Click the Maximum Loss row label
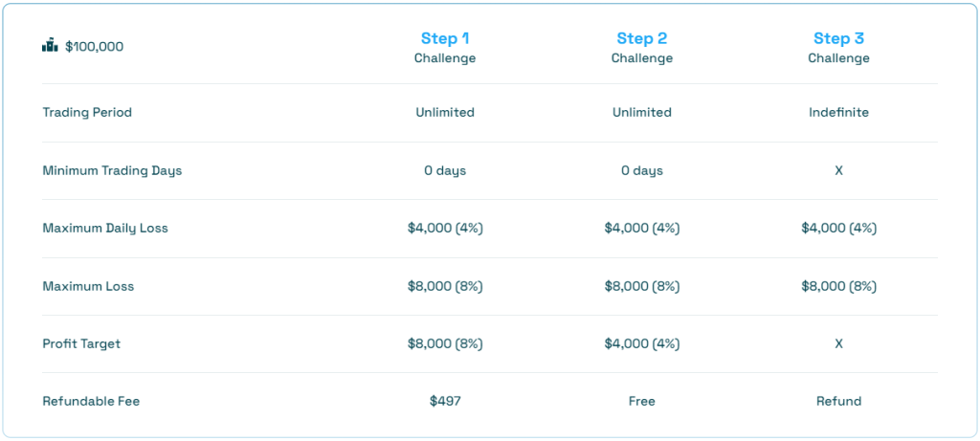This screenshot has height=441, width=980. (x=88, y=286)
